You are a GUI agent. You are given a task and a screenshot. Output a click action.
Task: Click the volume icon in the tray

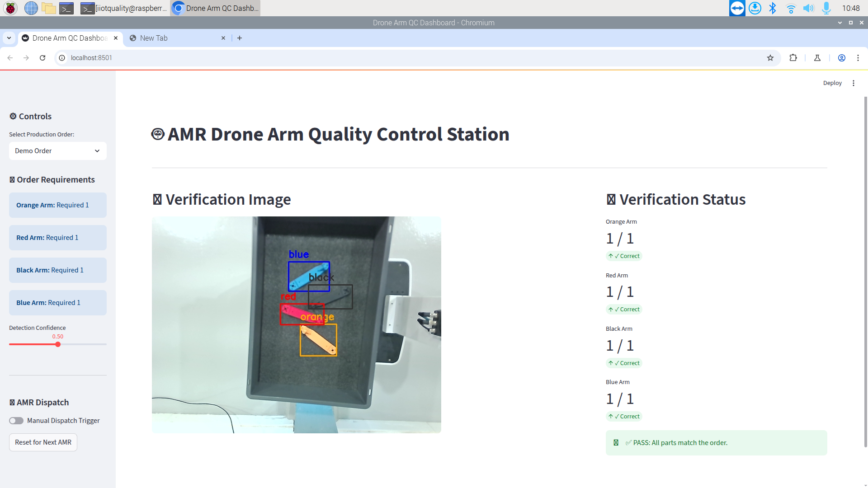(x=809, y=8)
